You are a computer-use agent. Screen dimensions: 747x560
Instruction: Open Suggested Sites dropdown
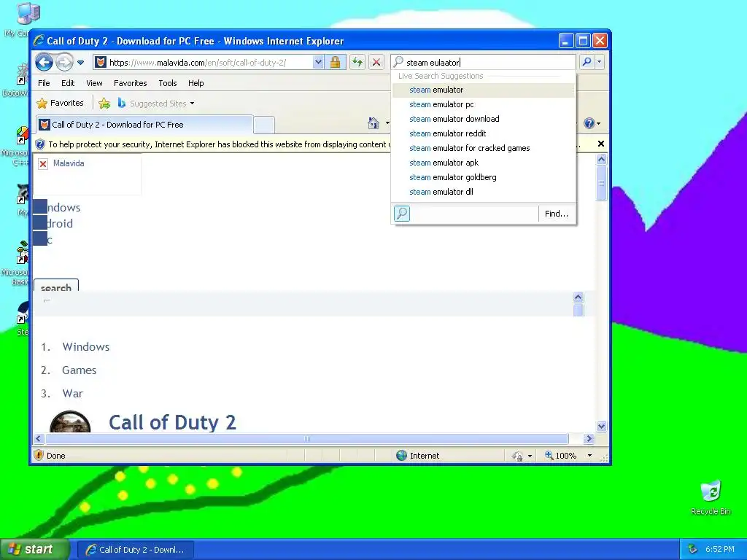156,104
